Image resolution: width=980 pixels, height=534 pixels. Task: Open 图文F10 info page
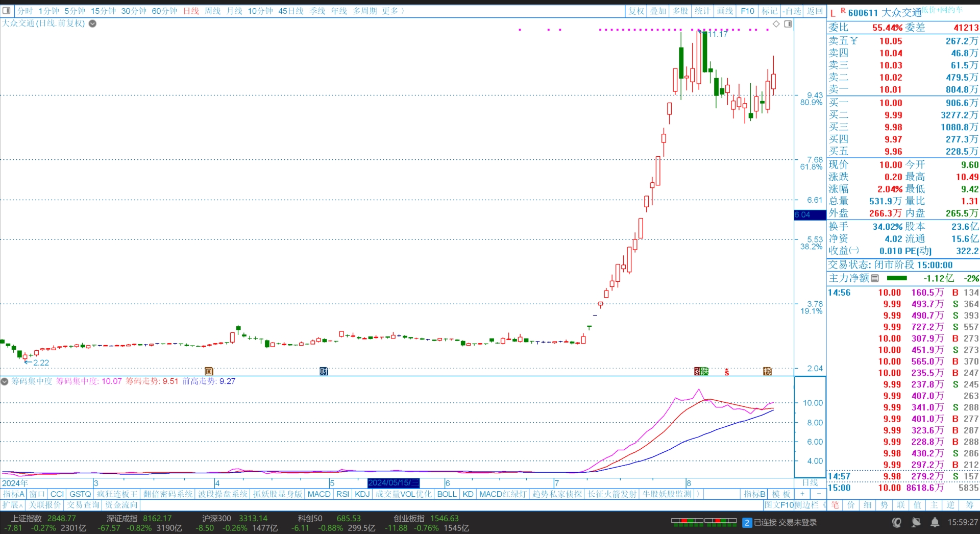779,505
